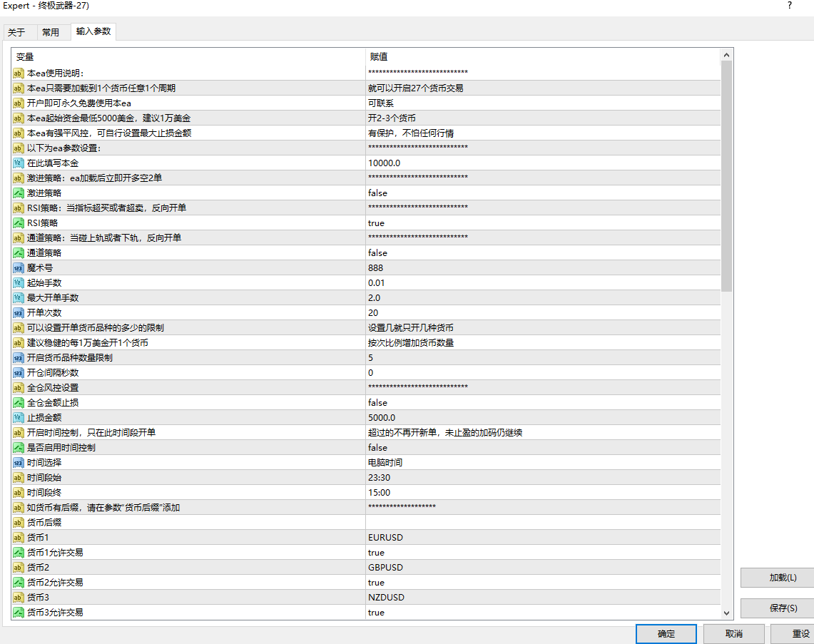Select the 输入参数 tab

(93, 31)
